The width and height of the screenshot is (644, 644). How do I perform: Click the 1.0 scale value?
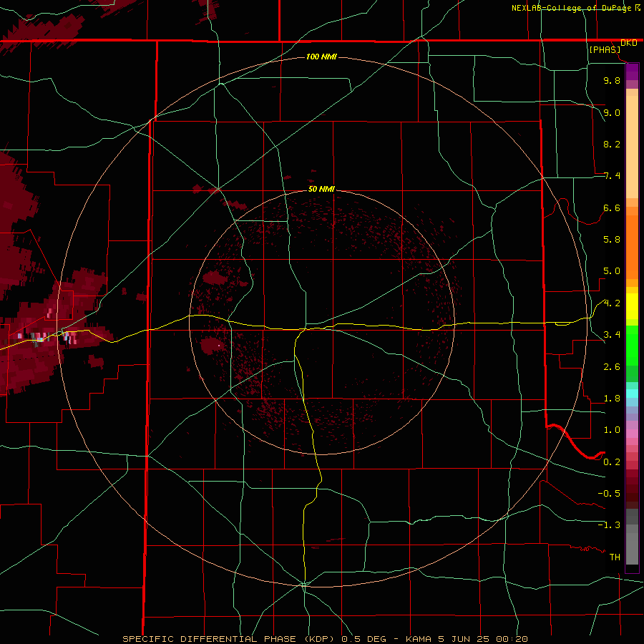612,430
